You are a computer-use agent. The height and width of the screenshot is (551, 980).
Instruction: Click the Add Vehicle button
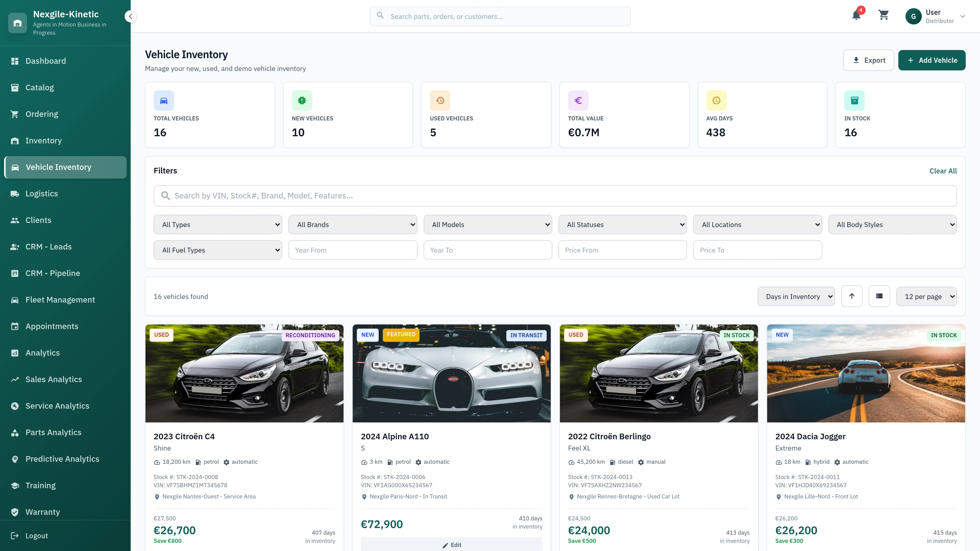tap(932, 60)
